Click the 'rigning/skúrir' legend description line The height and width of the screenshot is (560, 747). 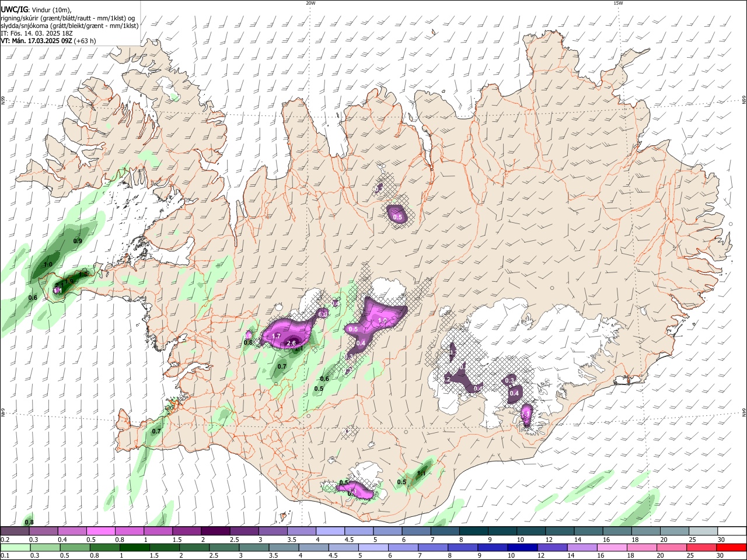tap(68, 17)
